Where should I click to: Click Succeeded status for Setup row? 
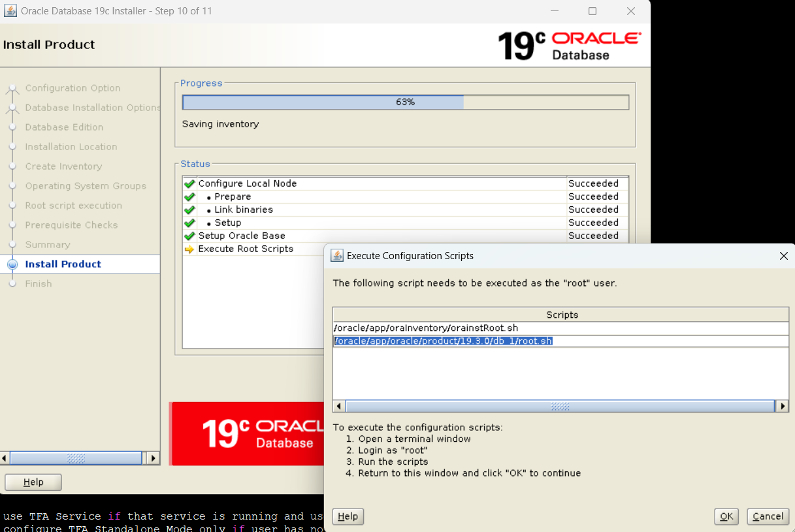point(593,223)
